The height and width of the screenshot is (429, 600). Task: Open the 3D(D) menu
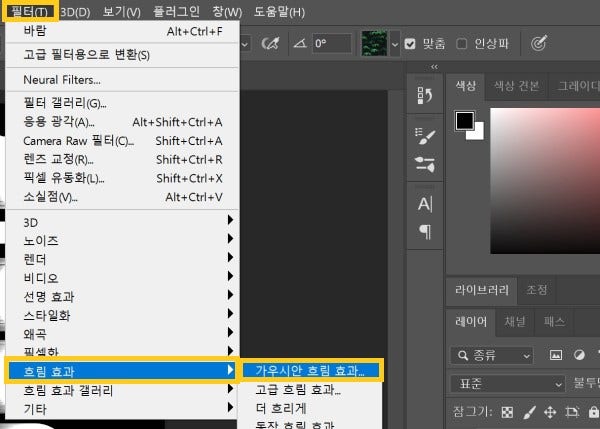(75, 12)
